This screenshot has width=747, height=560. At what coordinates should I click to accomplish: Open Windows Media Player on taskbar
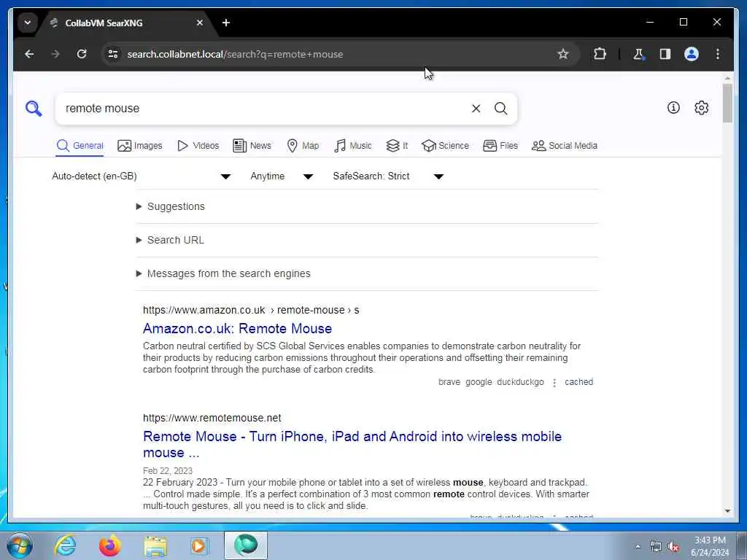tap(199, 546)
